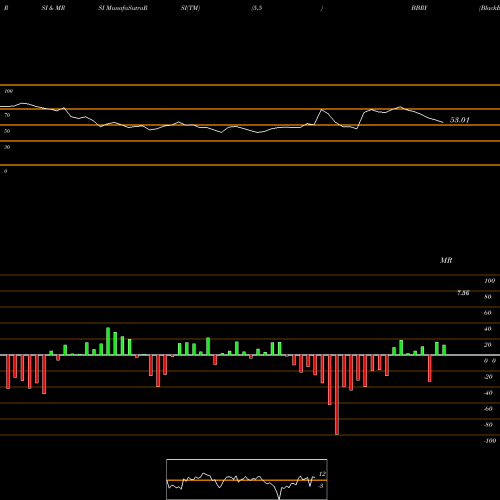The width and height of the screenshot is (500, 500).
Task: Click the rightmost green histogram bar
Action: click(444, 350)
